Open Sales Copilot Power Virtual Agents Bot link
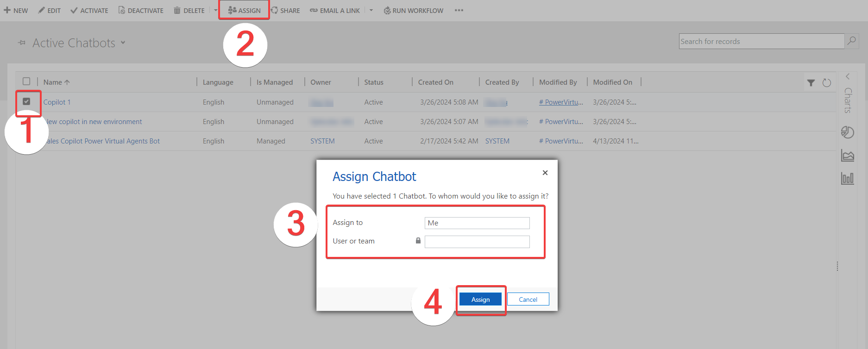The height and width of the screenshot is (349, 868). point(102,141)
